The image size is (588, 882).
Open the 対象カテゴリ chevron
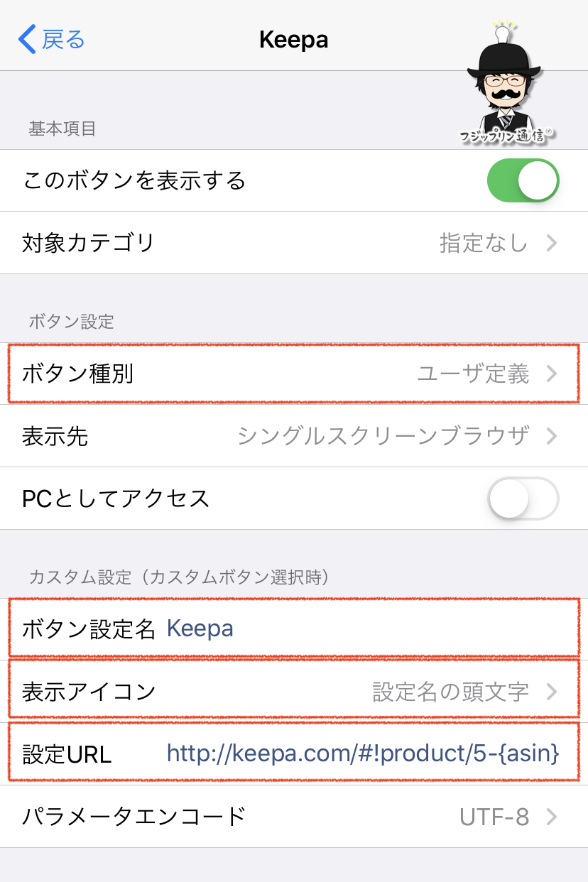pyautogui.click(x=552, y=244)
